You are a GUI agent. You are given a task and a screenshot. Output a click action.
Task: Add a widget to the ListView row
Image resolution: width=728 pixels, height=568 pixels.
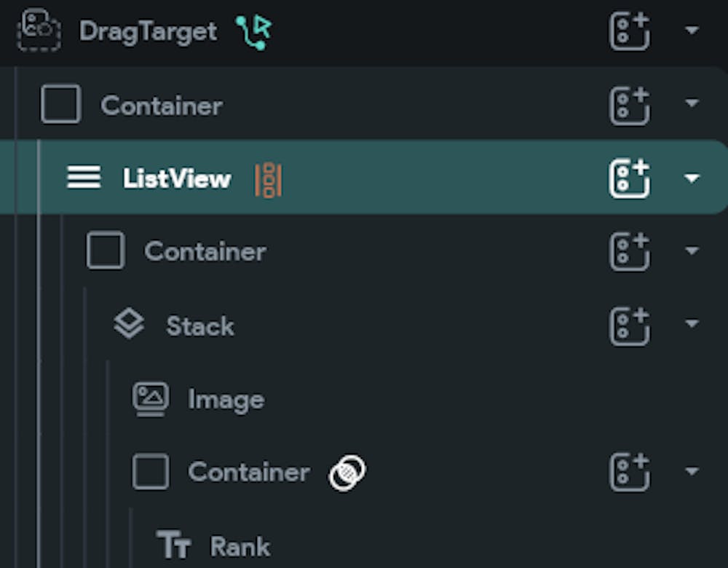pyautogui.click(x=629, y=178)
